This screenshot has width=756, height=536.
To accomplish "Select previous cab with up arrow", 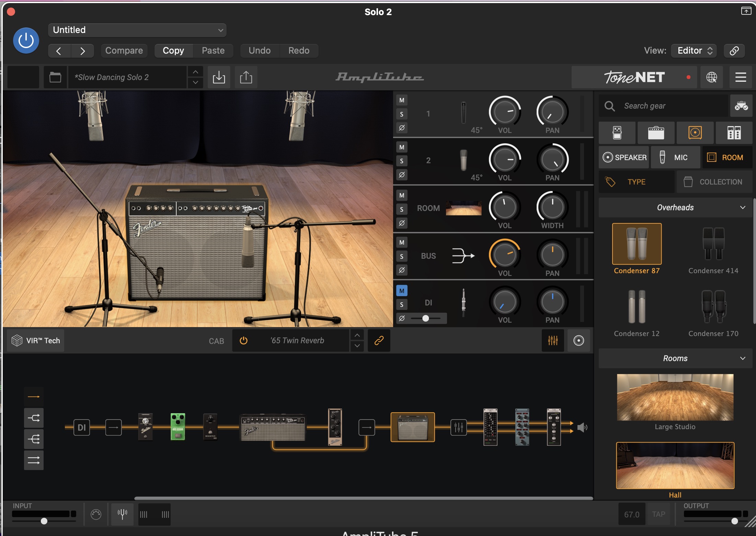I will (x=357, y=335).
